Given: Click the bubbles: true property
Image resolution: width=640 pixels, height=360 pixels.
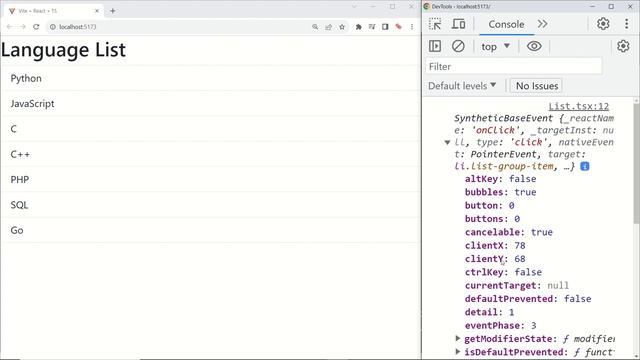Looking at the screenshot, I should tap(500, 192).
